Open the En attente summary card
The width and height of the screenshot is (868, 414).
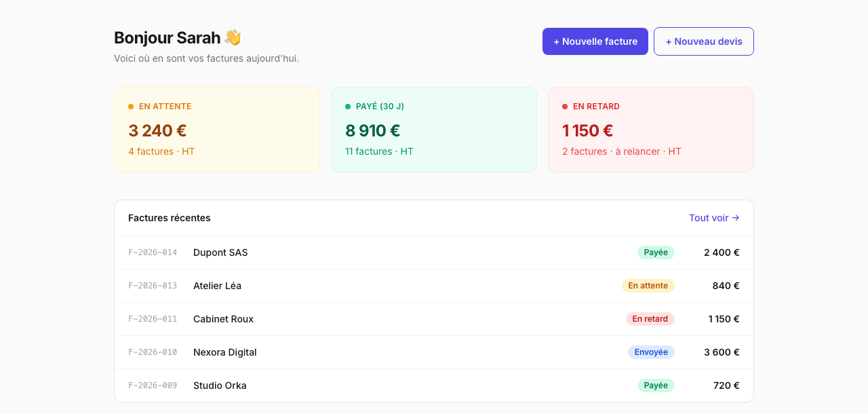(x=217, y=130)
